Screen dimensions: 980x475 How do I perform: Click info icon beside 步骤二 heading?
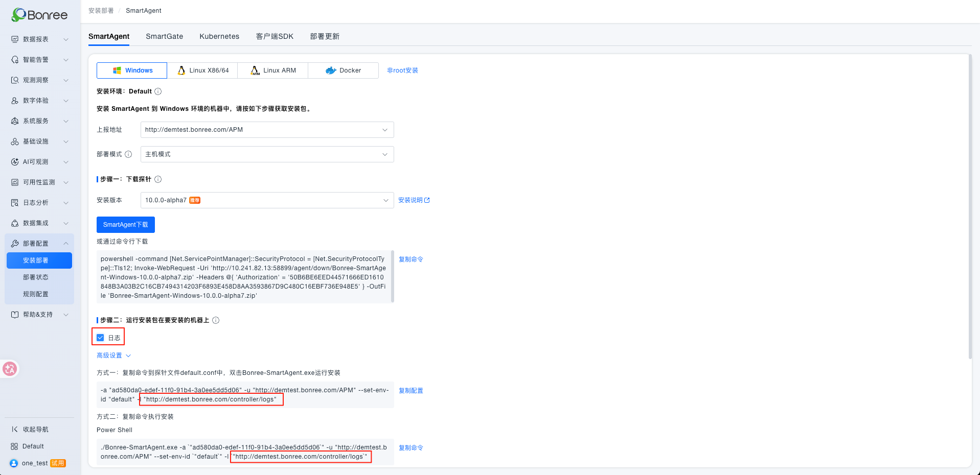(x=216, y=320)
